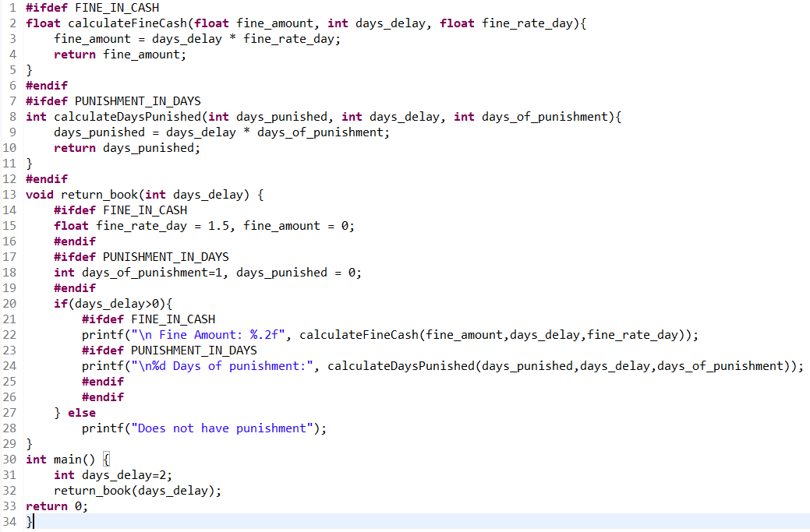The height and width of the screenshot is (532, 810).
Task: Place cursor on the else keyword
Action: coord(82,413)
